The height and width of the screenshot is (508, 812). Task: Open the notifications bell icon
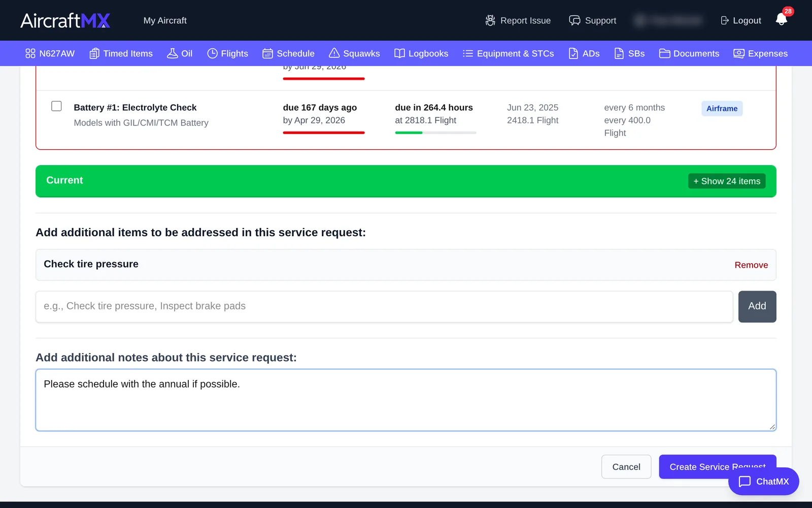point(781,19)
